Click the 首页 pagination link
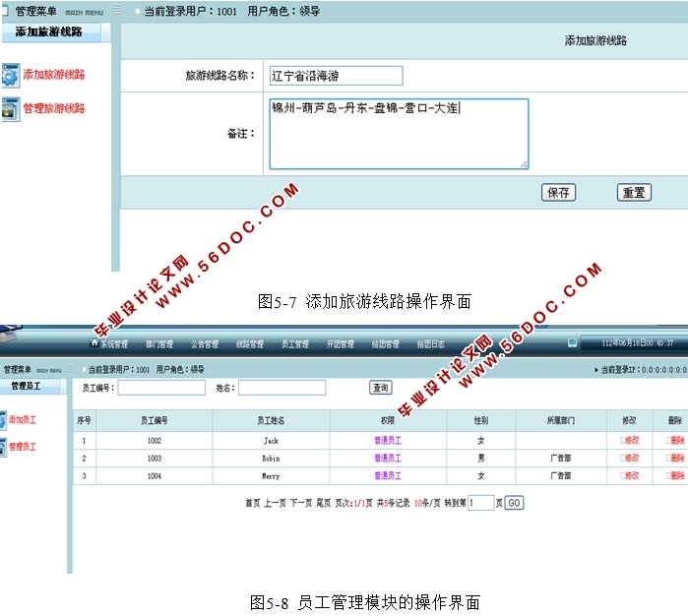The height and width of the screenshot is (616, 688). (252, 503)
